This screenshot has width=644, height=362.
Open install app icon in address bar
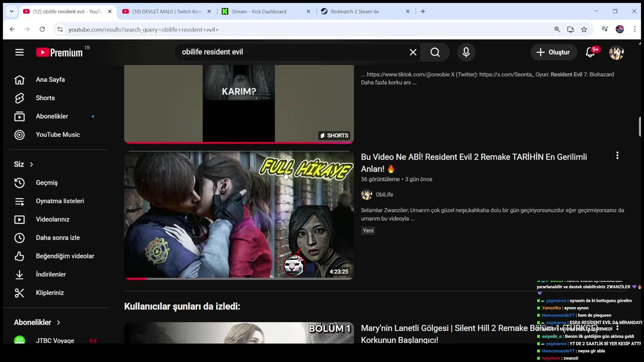571,29
